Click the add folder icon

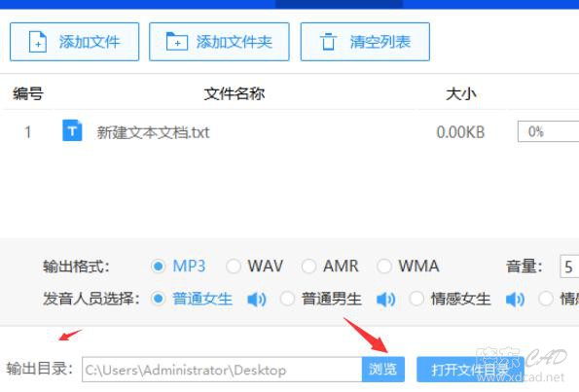(177, 42)
